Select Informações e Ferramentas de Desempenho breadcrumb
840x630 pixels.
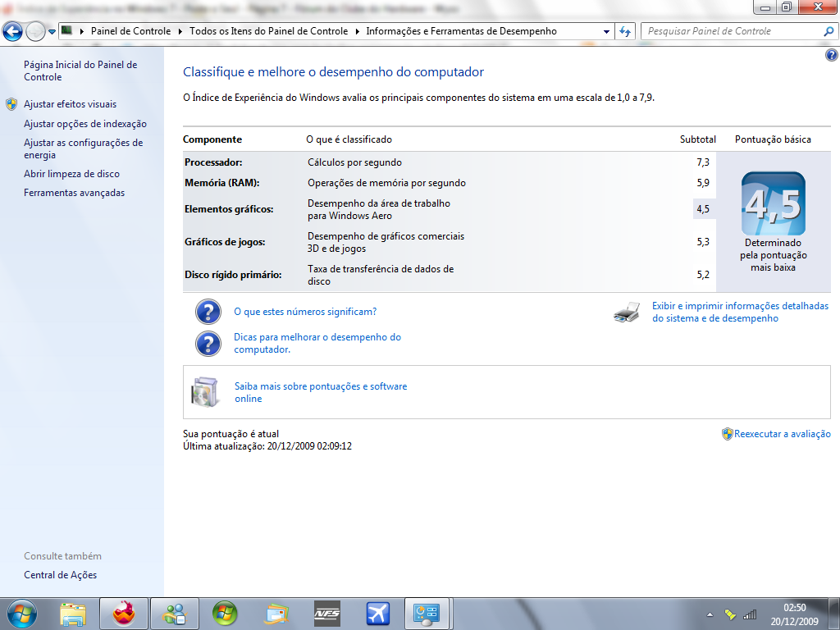pyautogui.click(x=461, y=31)
